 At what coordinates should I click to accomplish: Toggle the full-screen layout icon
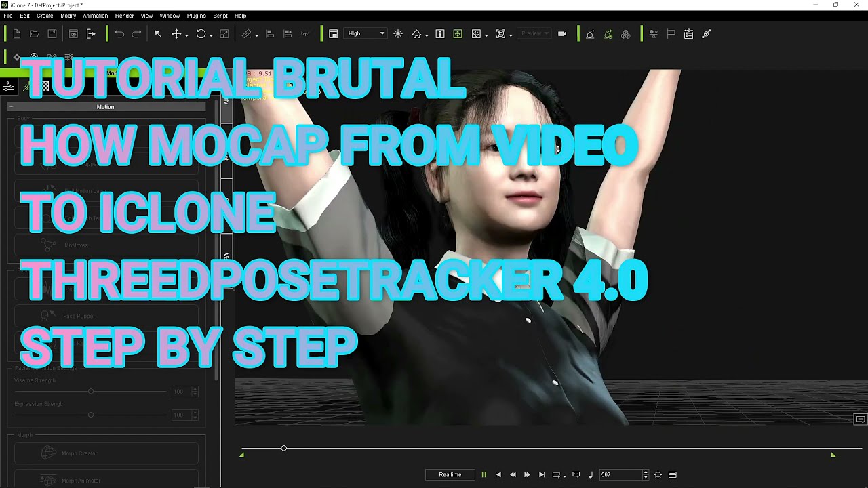(x=334, y=34)
